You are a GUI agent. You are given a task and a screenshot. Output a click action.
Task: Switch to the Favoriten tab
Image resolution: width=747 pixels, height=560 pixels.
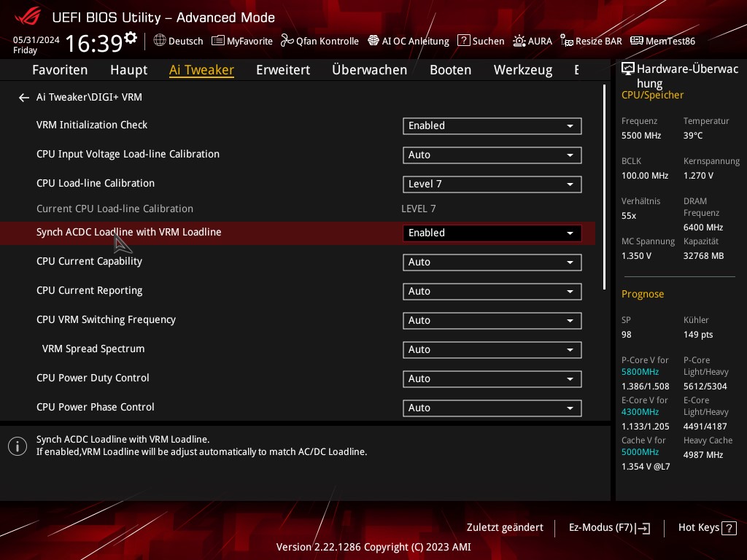click(60, 70)
